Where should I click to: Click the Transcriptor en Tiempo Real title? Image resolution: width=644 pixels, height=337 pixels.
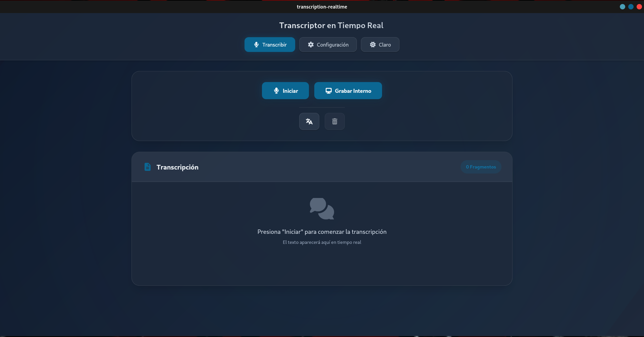[331, 25]
